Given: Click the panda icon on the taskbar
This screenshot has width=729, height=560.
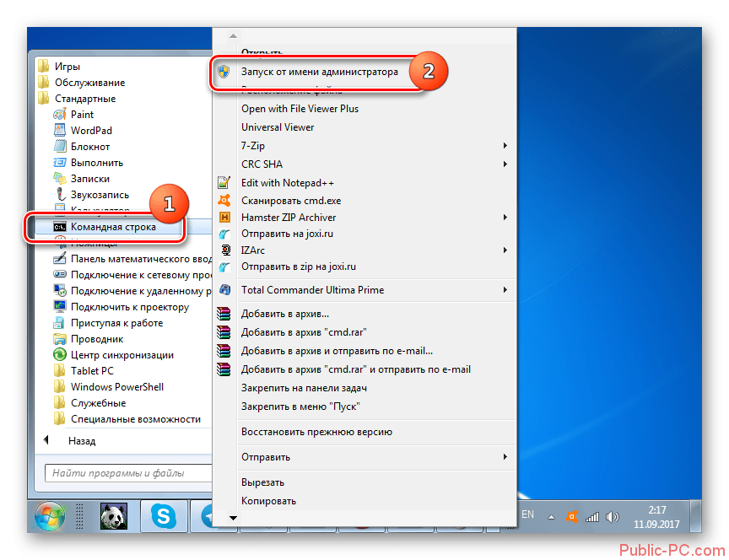Looking at the screenshot, I should coord(114,516).
